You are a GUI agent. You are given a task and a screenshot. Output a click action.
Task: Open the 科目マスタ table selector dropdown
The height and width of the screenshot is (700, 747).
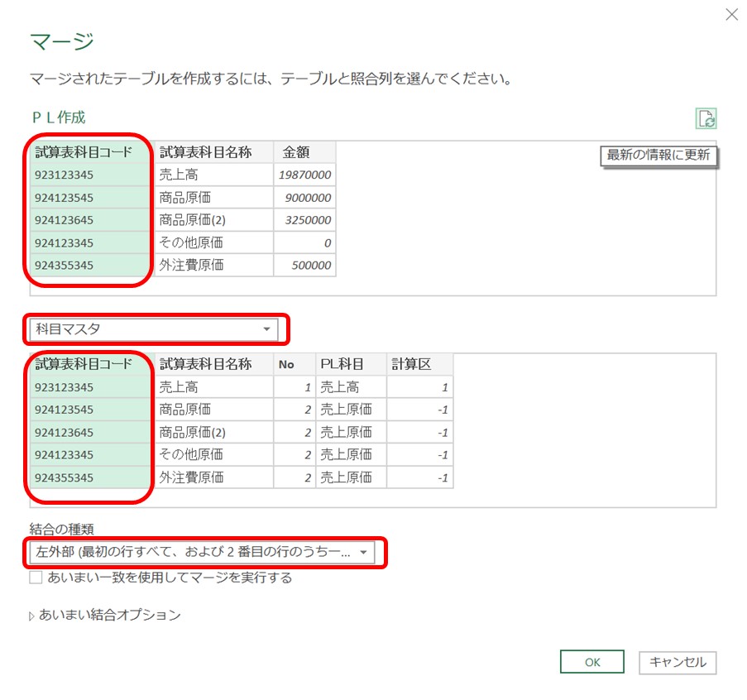[x=266, y=329]
